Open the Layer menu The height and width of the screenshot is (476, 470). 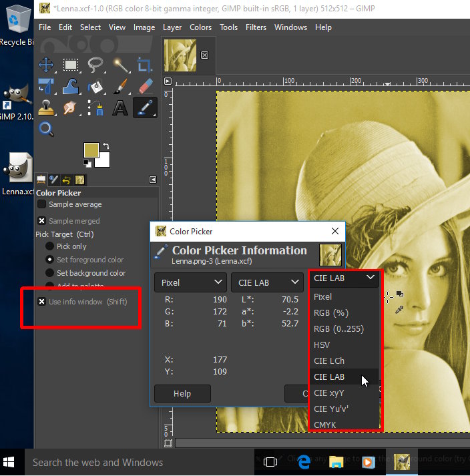click(172, 27)
